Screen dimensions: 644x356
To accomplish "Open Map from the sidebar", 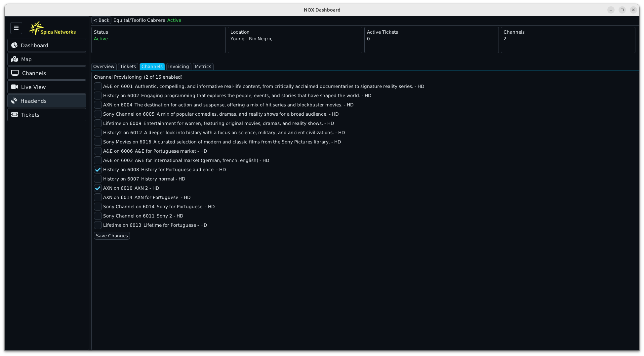I will (47, 59).
